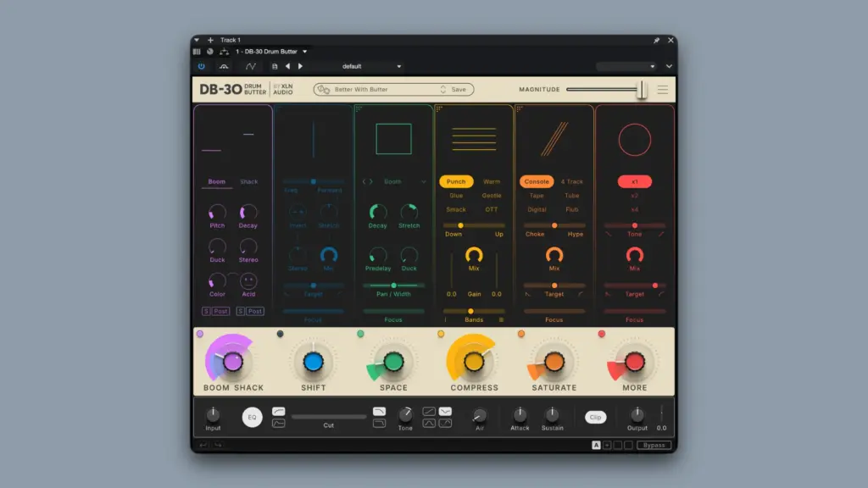Add a new plugin with plus icon
Screen dimensions: 868x488
(x=210, y=40)
